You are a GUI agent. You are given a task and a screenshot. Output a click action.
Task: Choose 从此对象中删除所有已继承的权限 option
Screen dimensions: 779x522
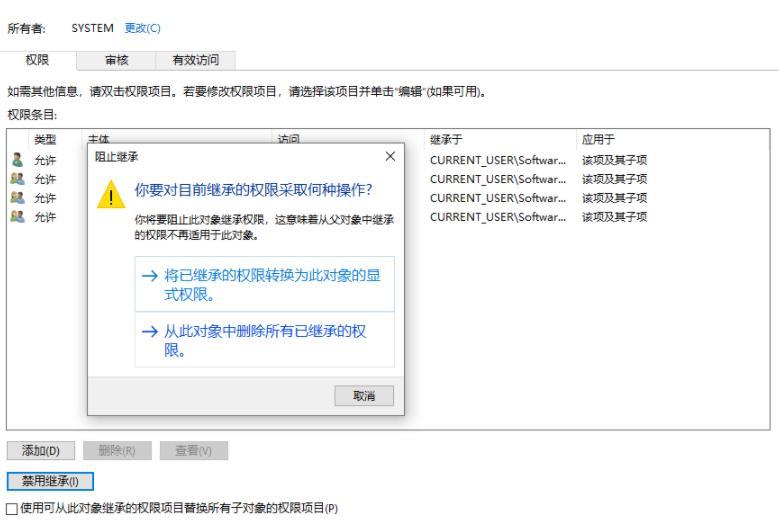pyautogui.click(x=263, y=341)
